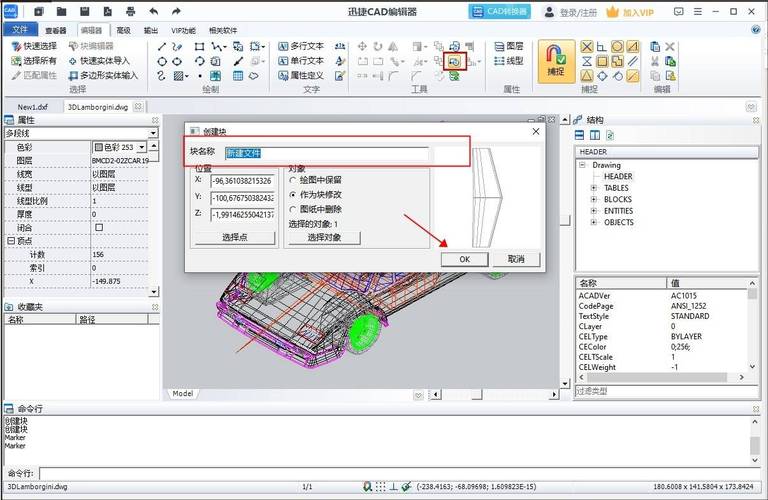Toggle the 闭合 checkbox in properties
Image resolution: width=768 pixels, height=500 pixels.
click(x=98, y=227)
